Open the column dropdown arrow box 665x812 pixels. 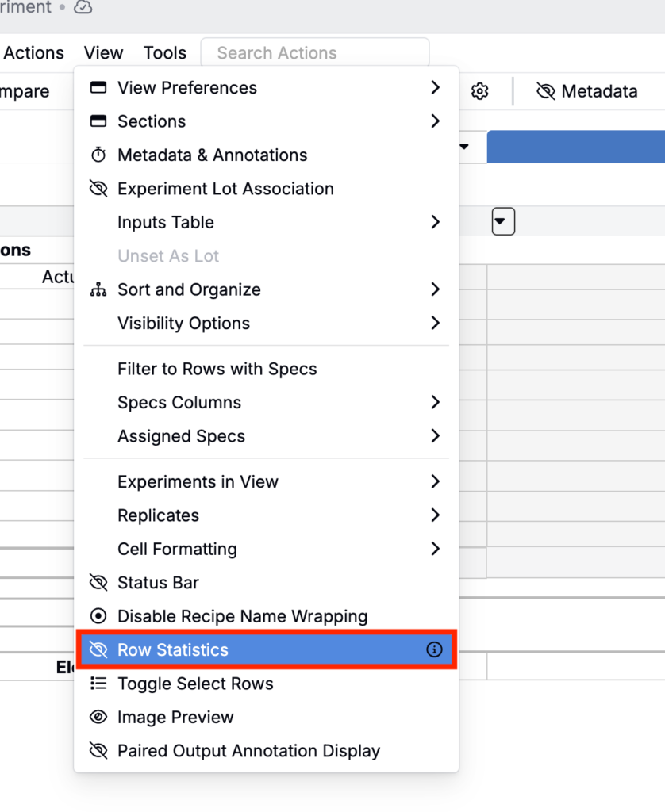[x=503, y=221]
